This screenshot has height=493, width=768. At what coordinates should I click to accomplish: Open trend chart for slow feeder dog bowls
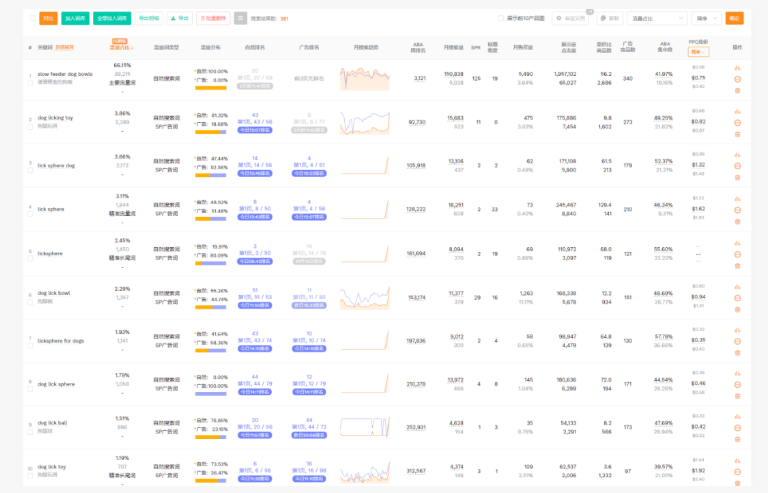(x=364, y=78)
